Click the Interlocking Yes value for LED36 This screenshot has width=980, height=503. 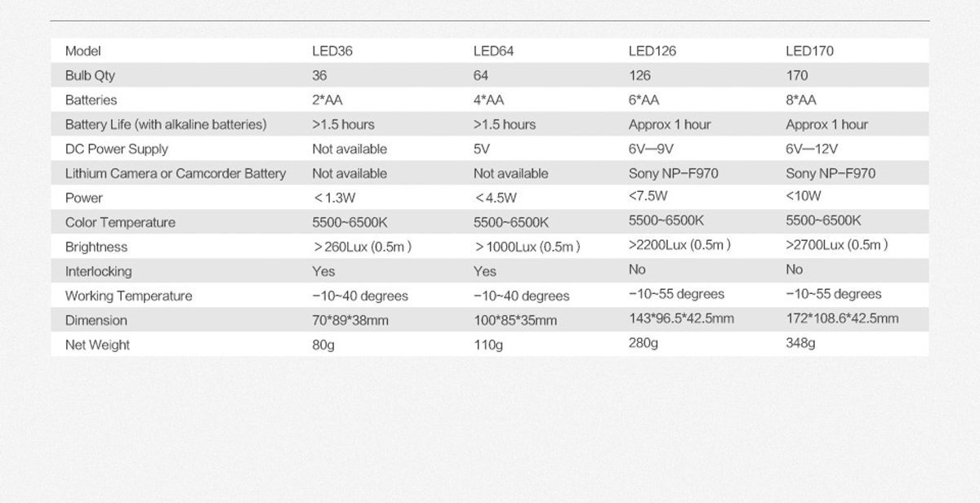[x=323, y=271]
